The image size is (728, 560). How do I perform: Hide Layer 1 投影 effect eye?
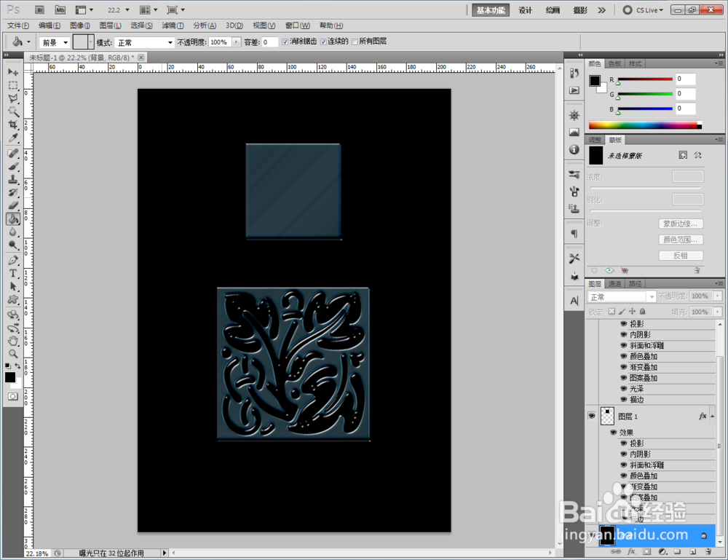pyautogui.click(x=624, y=443)
